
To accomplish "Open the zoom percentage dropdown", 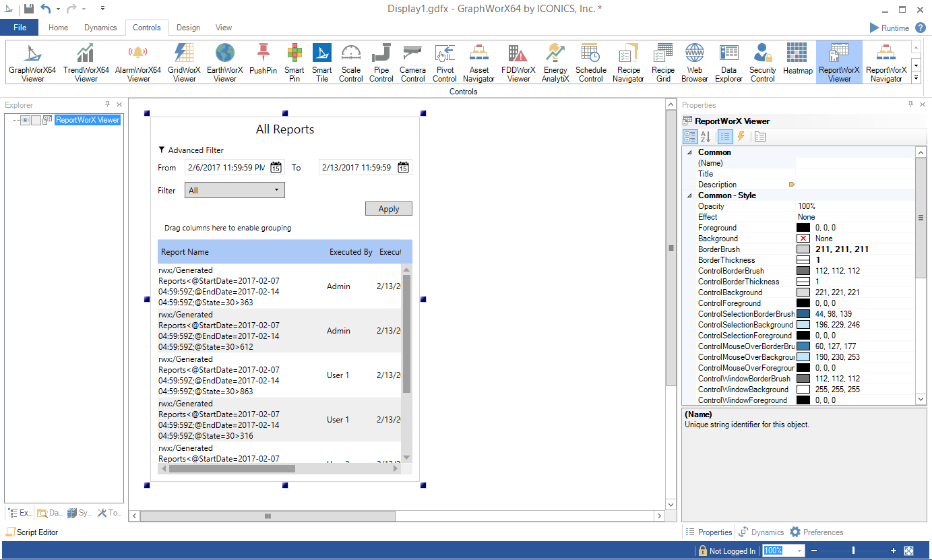I will (800, 551).
